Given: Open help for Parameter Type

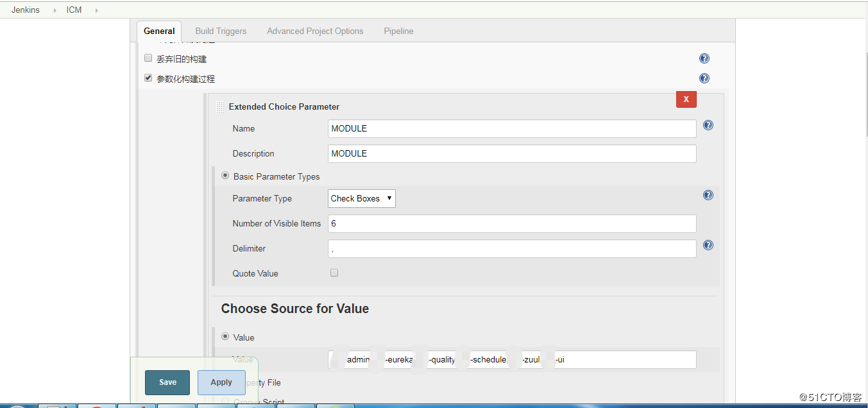Looking at the screenshot, I should [x=708, y=195].
